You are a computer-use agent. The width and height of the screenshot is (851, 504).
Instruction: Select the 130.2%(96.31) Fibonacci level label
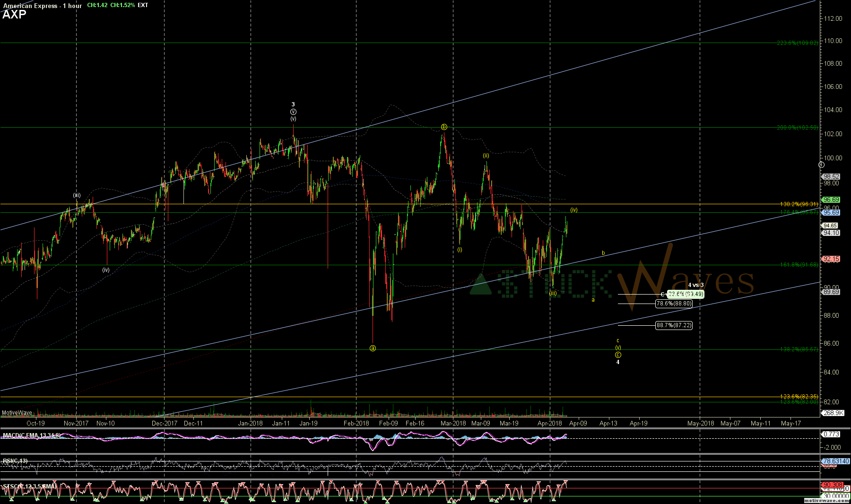click(x=799, y=204)
